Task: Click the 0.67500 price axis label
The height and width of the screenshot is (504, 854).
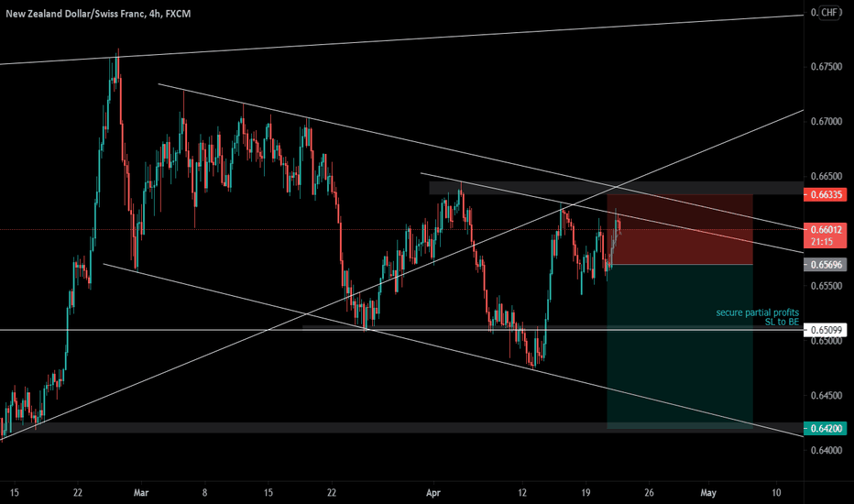Action: tap(827, 67)
